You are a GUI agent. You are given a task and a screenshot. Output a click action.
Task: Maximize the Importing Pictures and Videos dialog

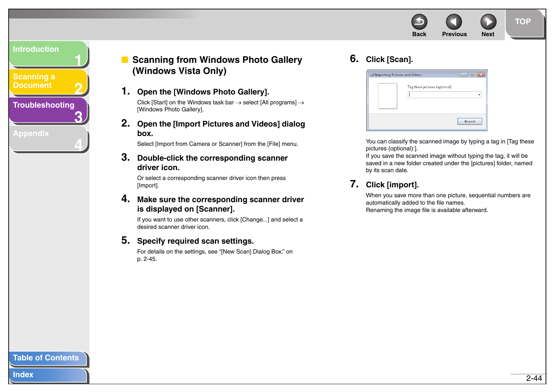pyautogui.click(x=472, y=75)
